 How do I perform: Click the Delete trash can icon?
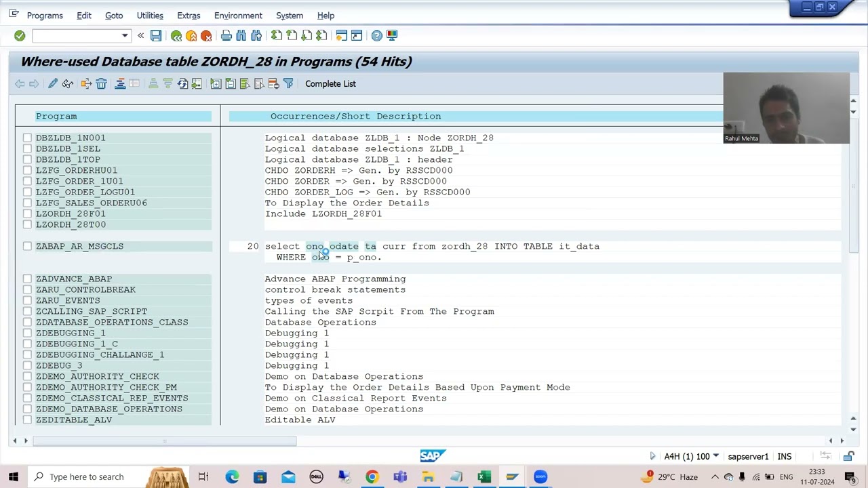pos(101,83)
